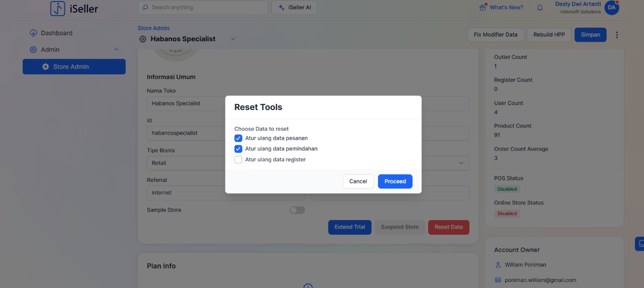
Task: Toggle the Sample Store switch
Action: click(x=297, y=210)
